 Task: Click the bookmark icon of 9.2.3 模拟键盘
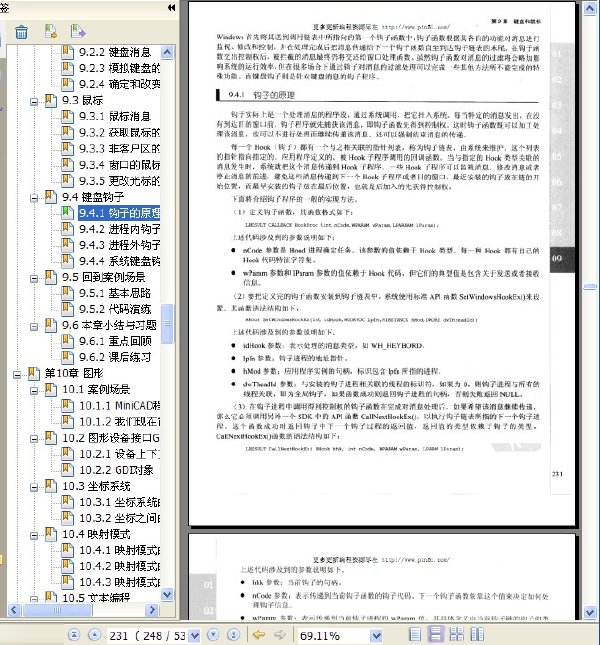[x=67, y=68]
